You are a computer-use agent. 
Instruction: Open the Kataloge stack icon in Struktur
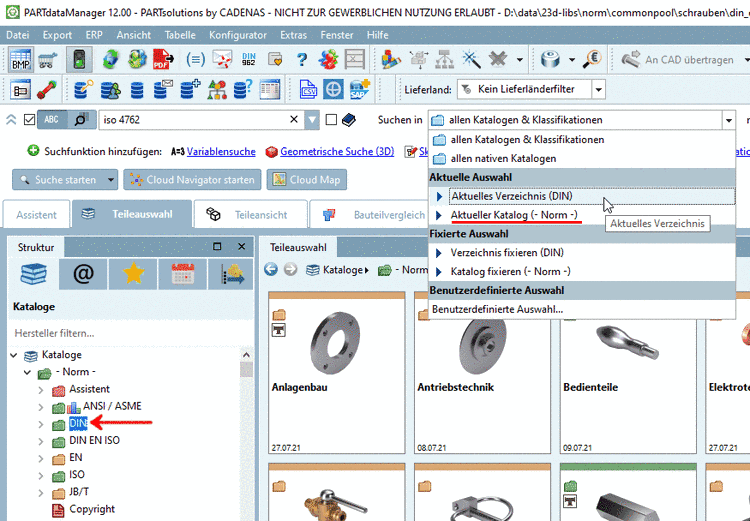pyautogui.click(x=33, y=274)
